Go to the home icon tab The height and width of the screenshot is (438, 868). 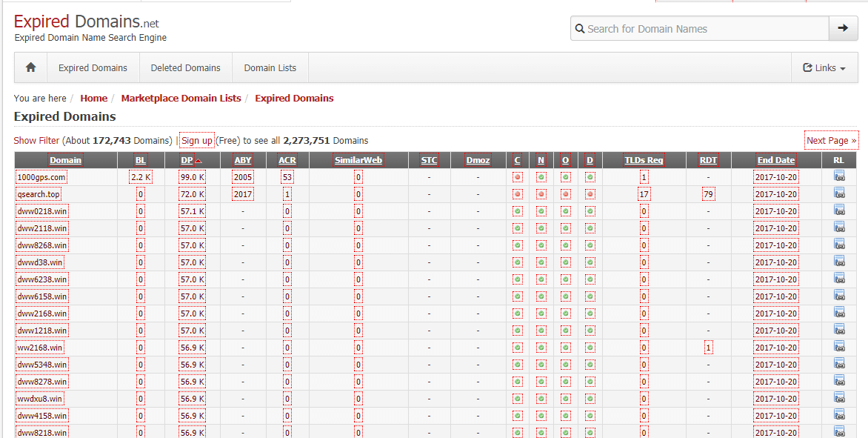click(31, 67)
